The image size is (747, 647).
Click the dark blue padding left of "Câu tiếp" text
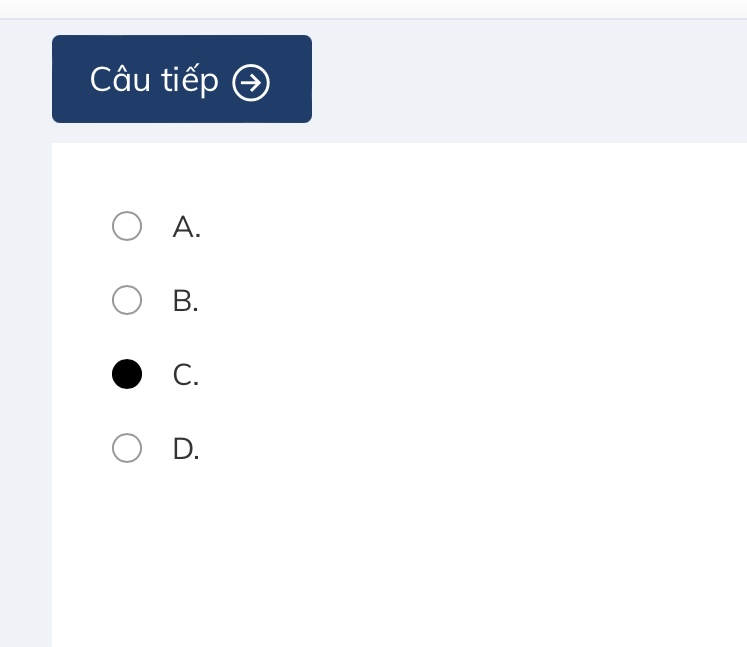coord(70,79)
